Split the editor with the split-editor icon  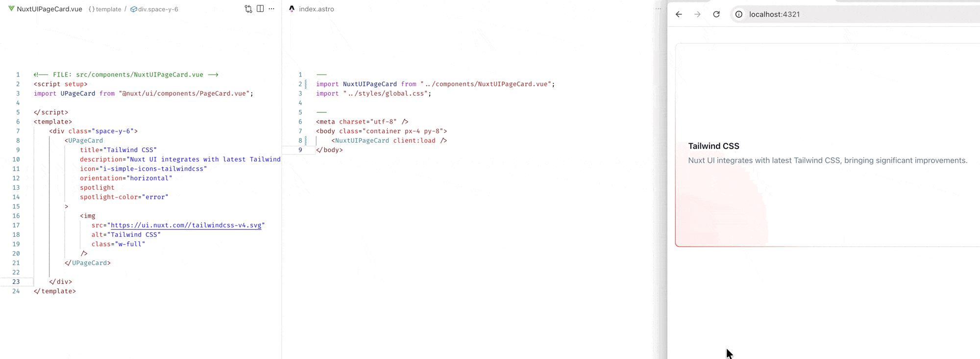point(260,9)
